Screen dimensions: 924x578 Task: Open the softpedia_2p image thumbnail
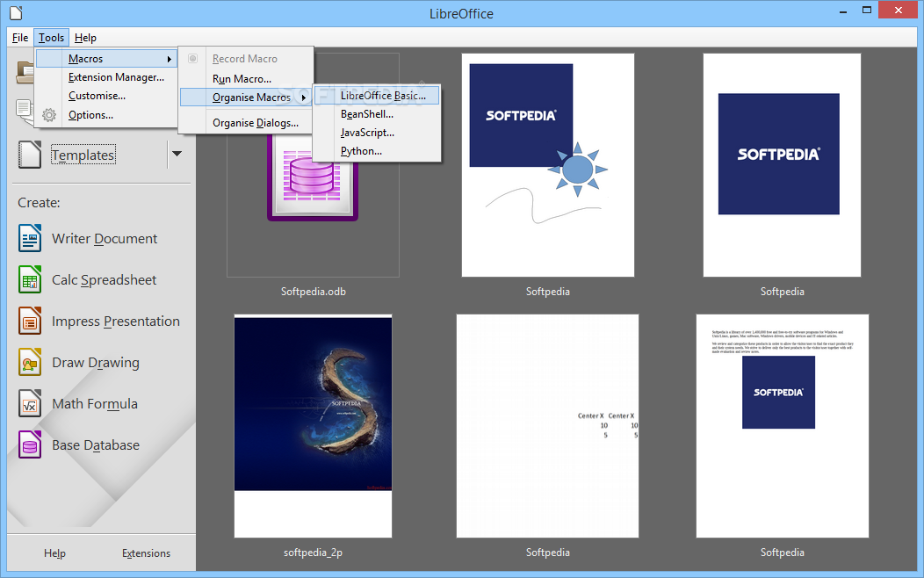coord(313,425)
